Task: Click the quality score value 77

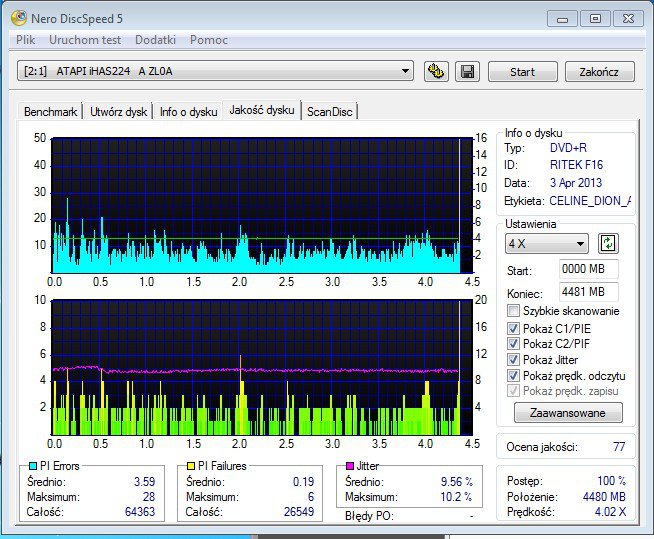Action: (619, 447)
